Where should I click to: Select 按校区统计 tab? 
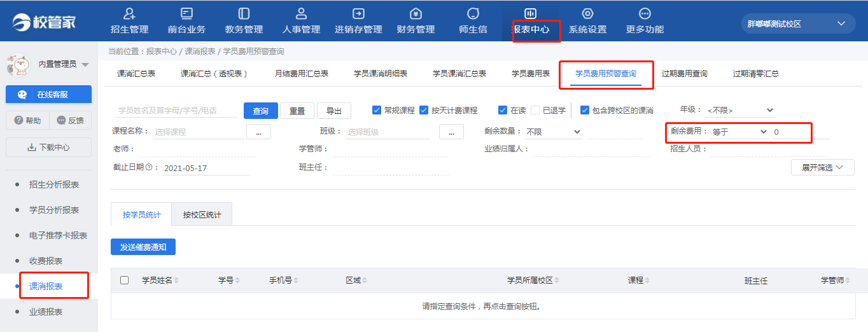point(202,214)
